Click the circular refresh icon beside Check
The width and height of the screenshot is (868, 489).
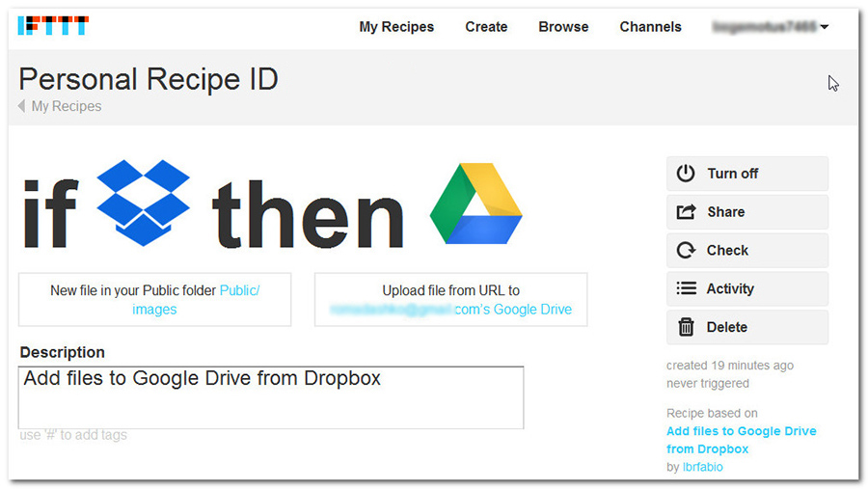click(x=686, y=251)
